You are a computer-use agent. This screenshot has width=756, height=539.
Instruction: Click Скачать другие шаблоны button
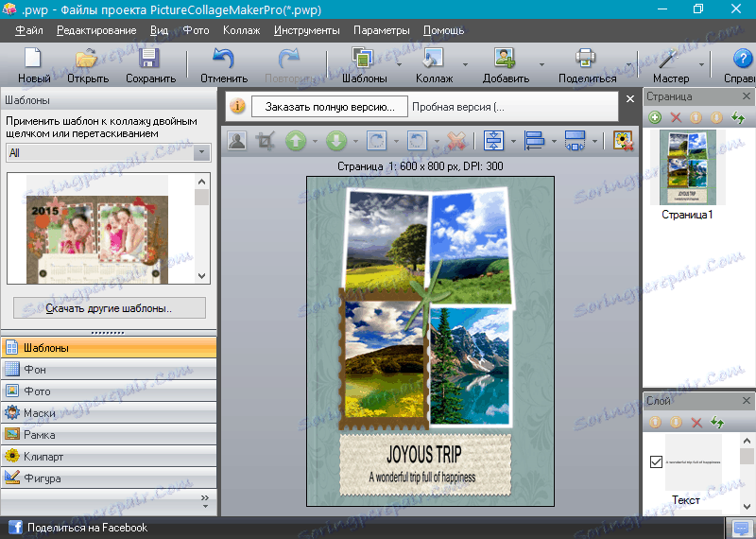[110, 308]
